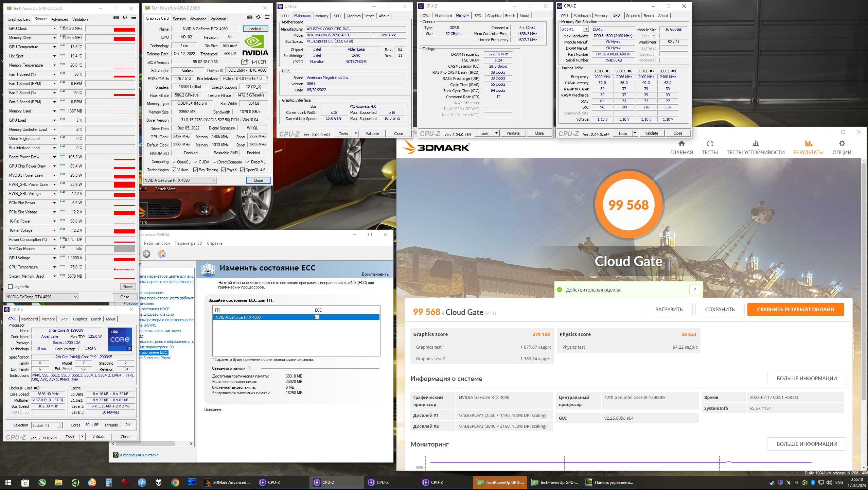
Task: Switch to Advanced tab in GPU-Z Sensors window
Action: point(60,19)
